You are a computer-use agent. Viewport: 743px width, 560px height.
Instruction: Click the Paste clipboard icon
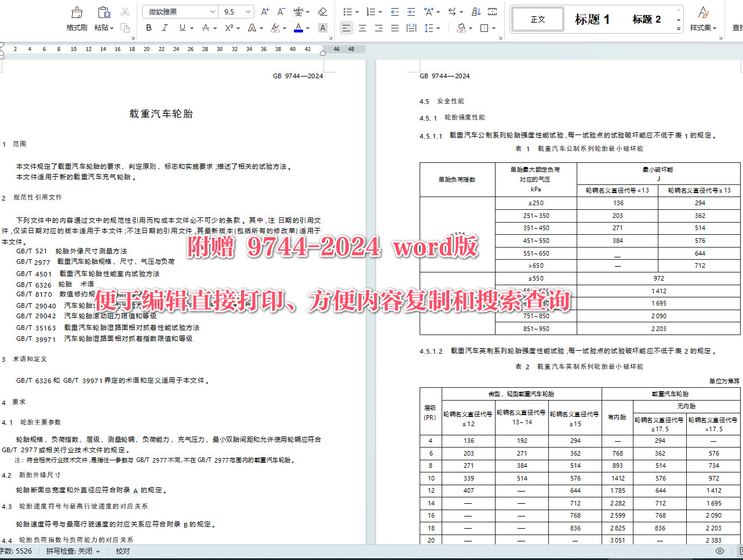click(104, 12)
